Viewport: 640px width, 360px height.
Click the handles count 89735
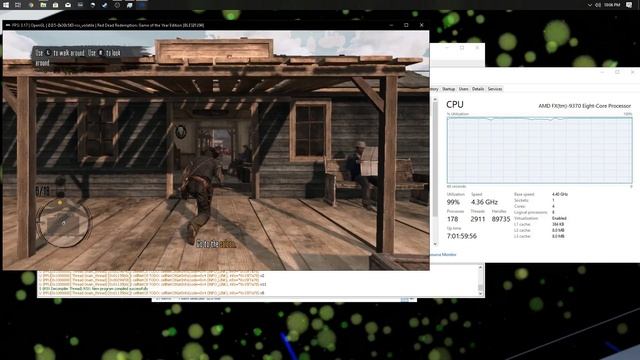(501, 219)
